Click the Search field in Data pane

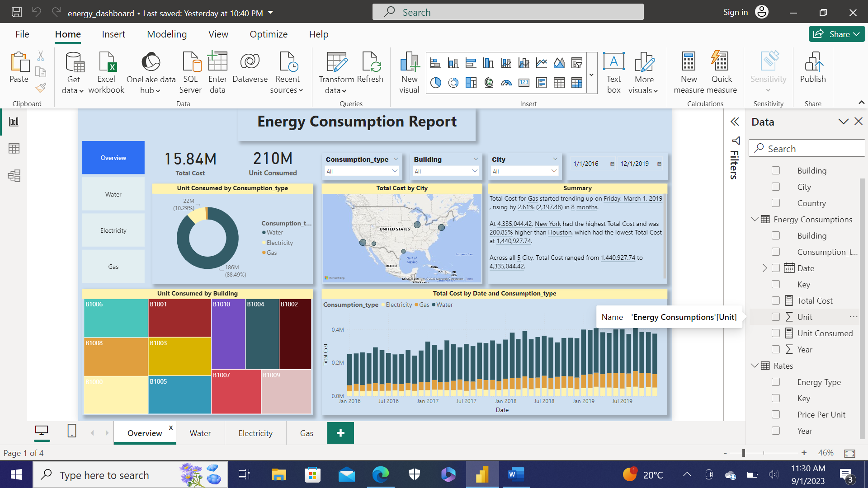point(807,148)
